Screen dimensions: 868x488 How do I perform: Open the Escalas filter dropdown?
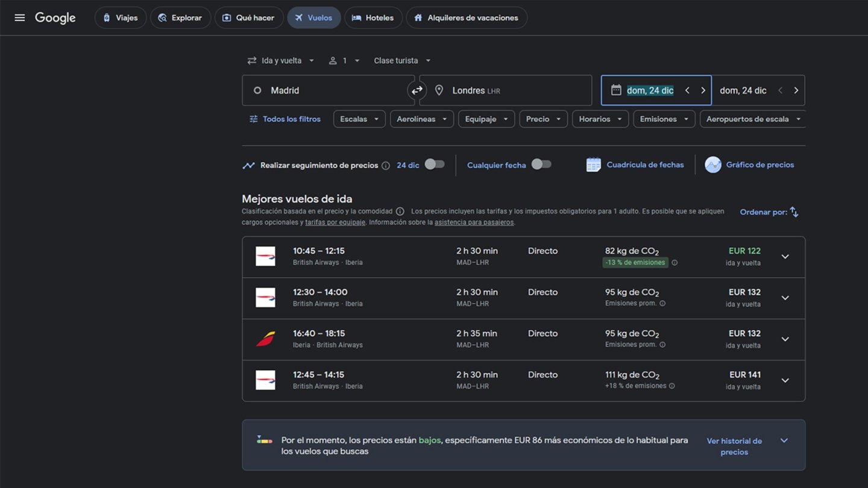(359, 119)
